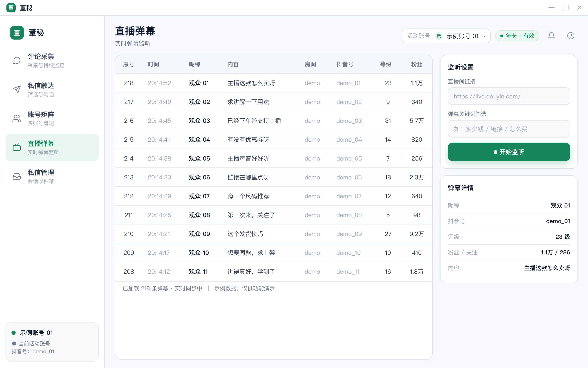Click the comment 第一次来，关注了
Screen dimensions: 588x368
click(x=251, y=215)
